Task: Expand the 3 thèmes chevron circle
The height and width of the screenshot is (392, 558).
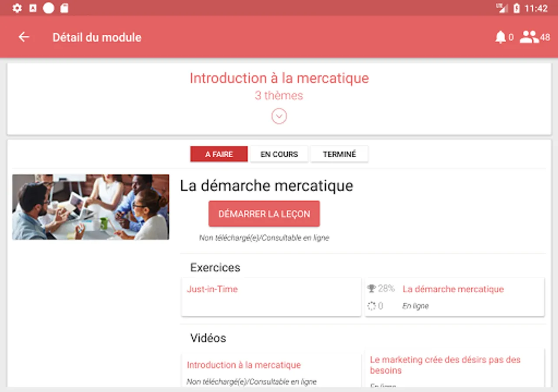Action: pyautogui.click(x=279, y=116)
